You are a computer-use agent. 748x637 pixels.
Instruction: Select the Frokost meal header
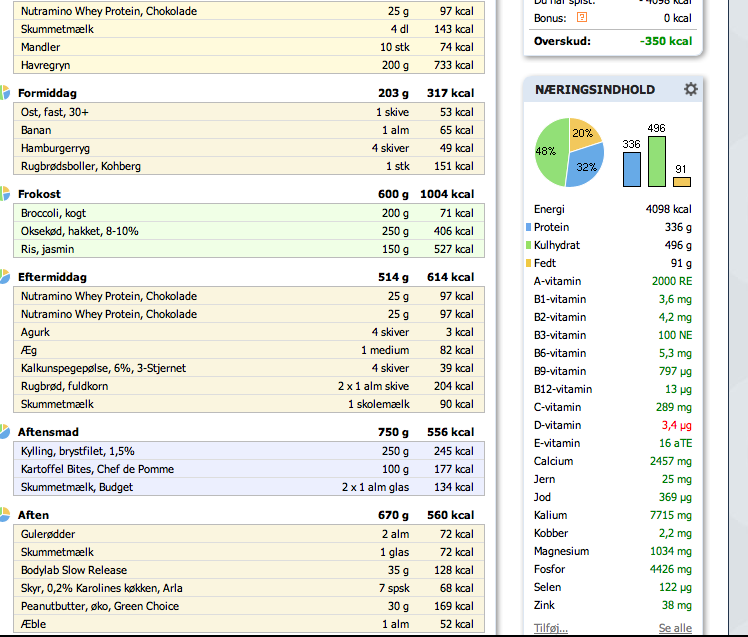pyautogui.click(x=246, y=194)
